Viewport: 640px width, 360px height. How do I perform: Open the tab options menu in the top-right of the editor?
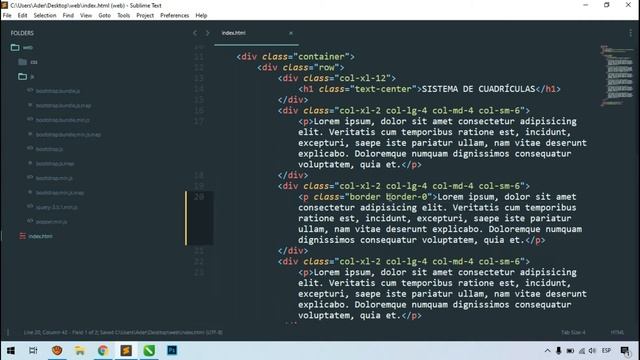(631, 33)
